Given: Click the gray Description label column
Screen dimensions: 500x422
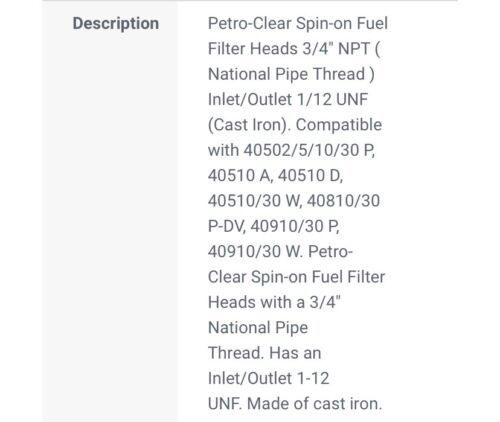Looking at the screenshot, I should tap(110, 212).
